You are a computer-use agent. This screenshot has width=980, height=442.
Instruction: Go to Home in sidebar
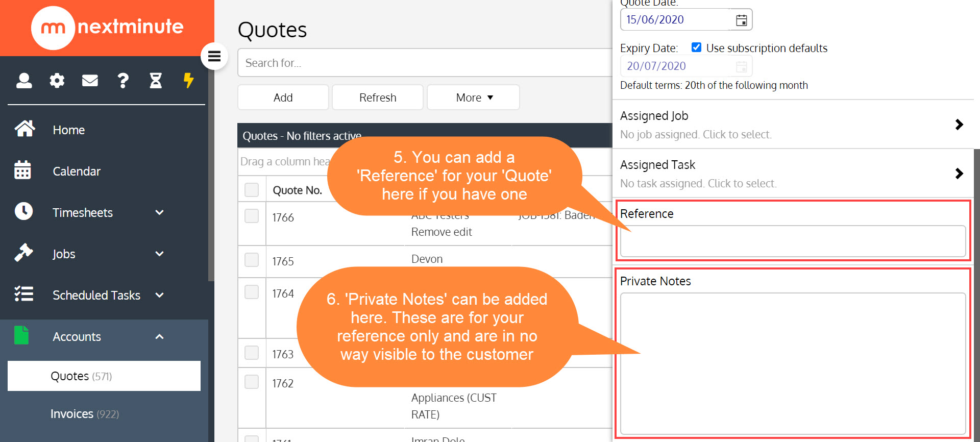pyautogui.click(x=69, y=130)
